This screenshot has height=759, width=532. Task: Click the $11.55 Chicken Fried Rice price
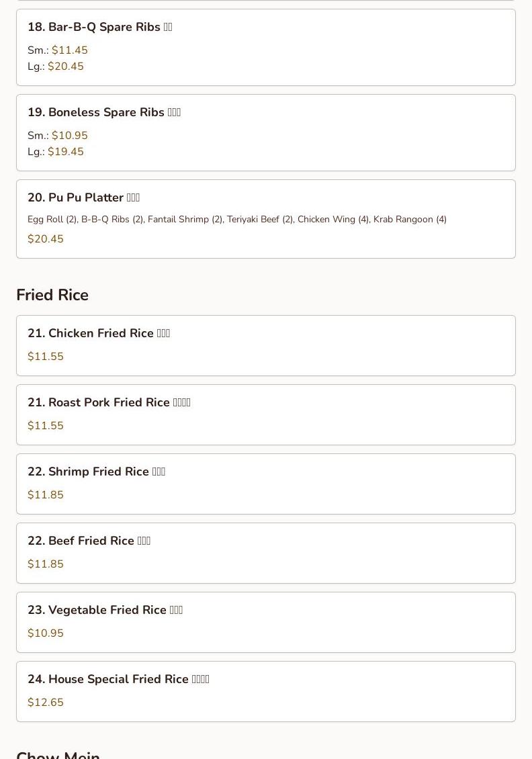click(x=46, y=356)
